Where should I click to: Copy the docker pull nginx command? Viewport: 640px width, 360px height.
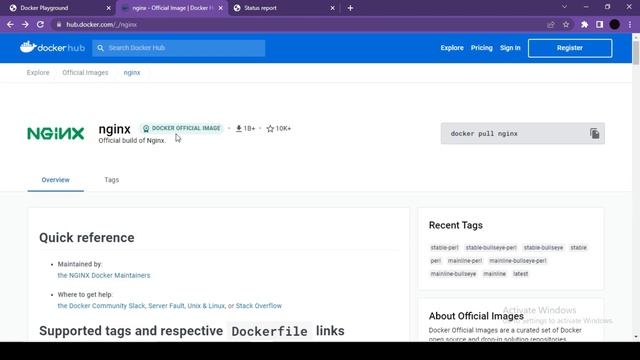pyautogui.click(x=595, y=133)
